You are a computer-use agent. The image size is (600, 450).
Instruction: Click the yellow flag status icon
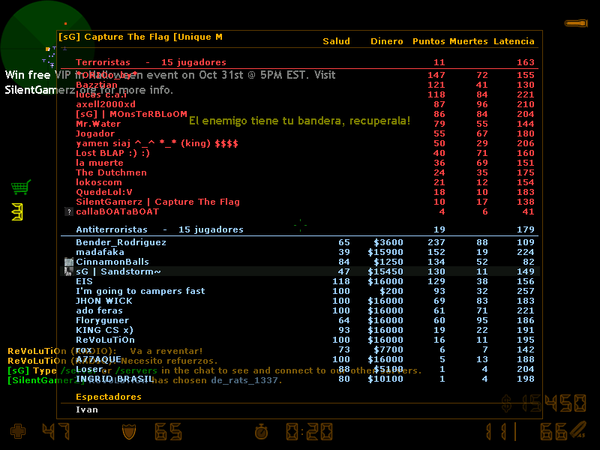pos(17,212)
